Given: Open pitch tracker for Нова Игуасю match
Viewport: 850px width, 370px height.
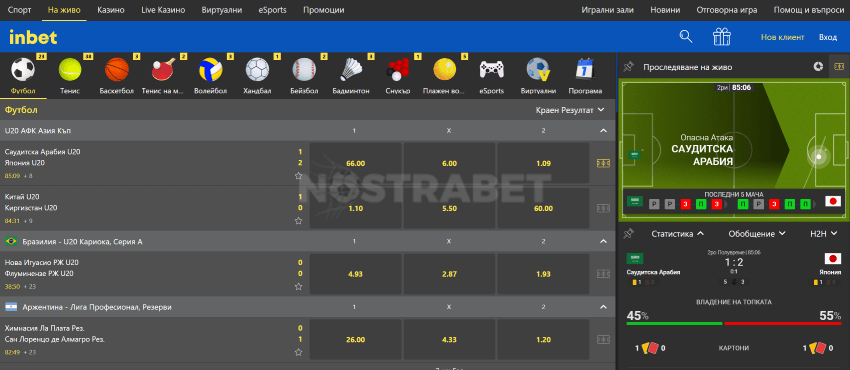Looking at the screenshot, I should point(603,274).
